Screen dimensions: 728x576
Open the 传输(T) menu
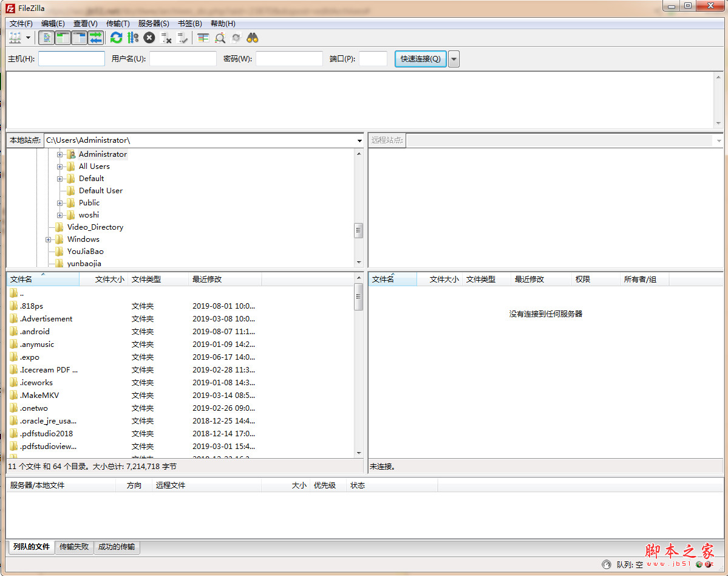[x=118, y=24]
